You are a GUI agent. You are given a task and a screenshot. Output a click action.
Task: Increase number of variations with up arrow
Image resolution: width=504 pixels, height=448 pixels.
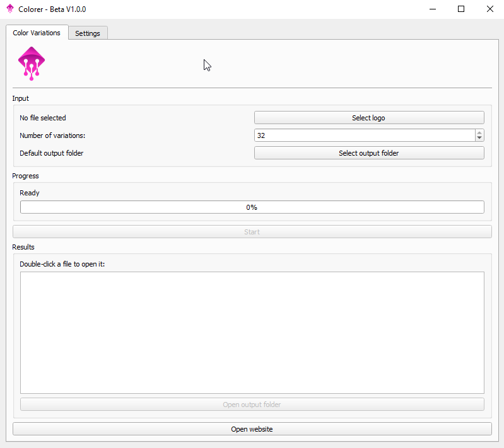(479, 132)
